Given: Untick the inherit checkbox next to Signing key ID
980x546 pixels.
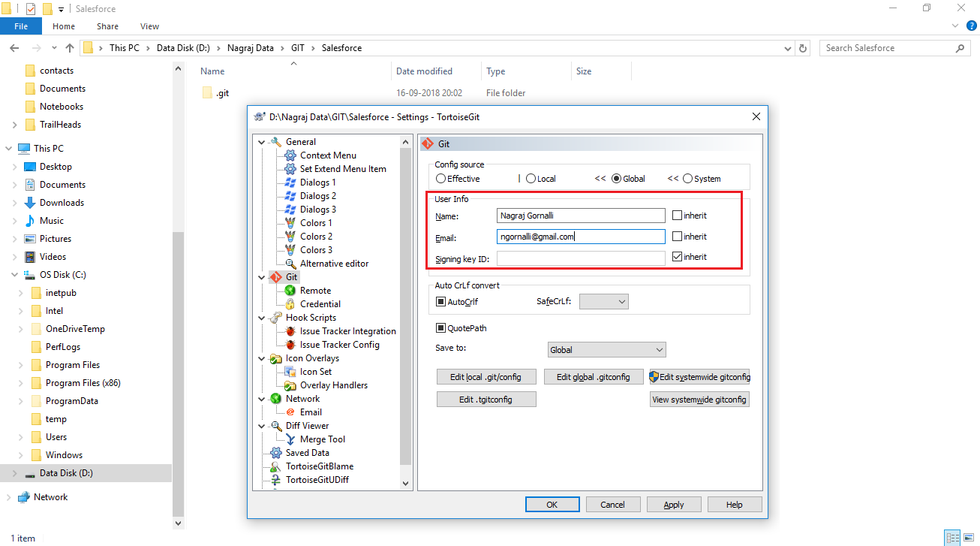Looking at the screenshot, I should pyautogui.click(x=677, y=257).
